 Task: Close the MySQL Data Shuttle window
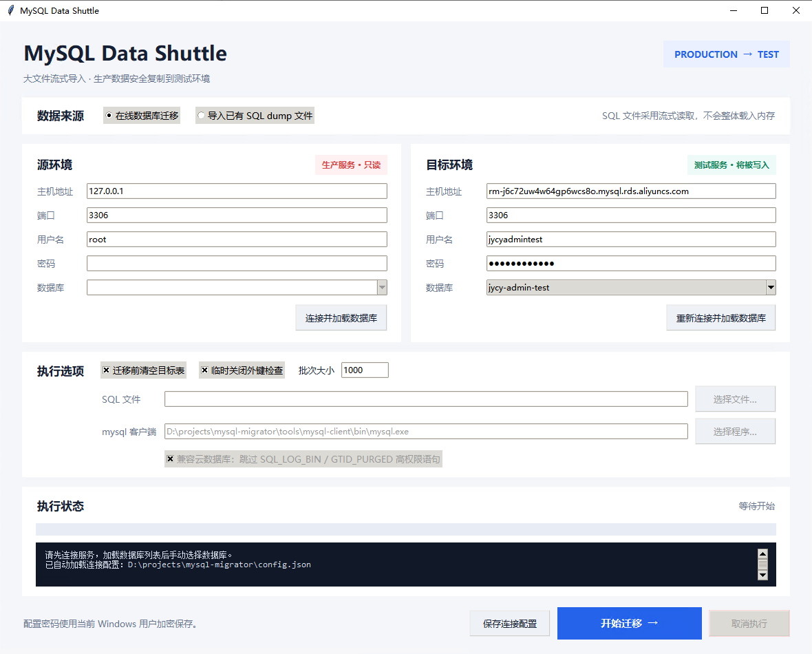click(796, 10)
